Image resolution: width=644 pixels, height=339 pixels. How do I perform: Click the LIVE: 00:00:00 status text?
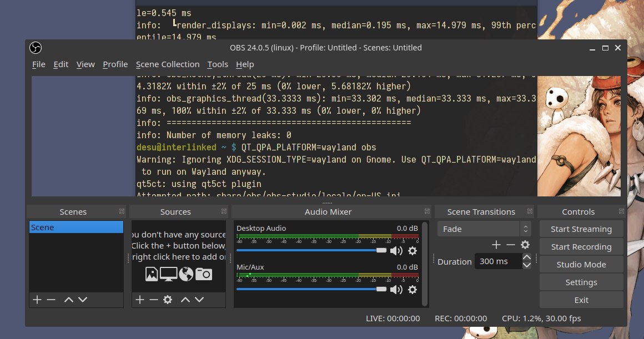pos(393,318)
